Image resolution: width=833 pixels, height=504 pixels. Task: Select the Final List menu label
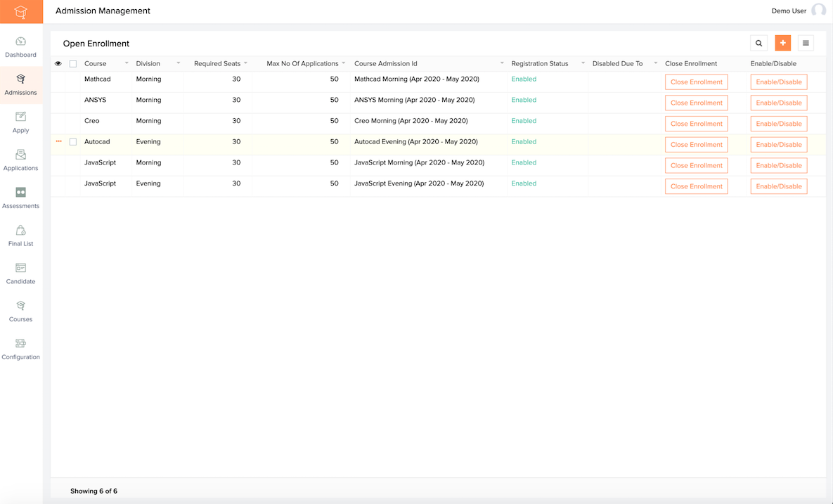coord(20,243)
